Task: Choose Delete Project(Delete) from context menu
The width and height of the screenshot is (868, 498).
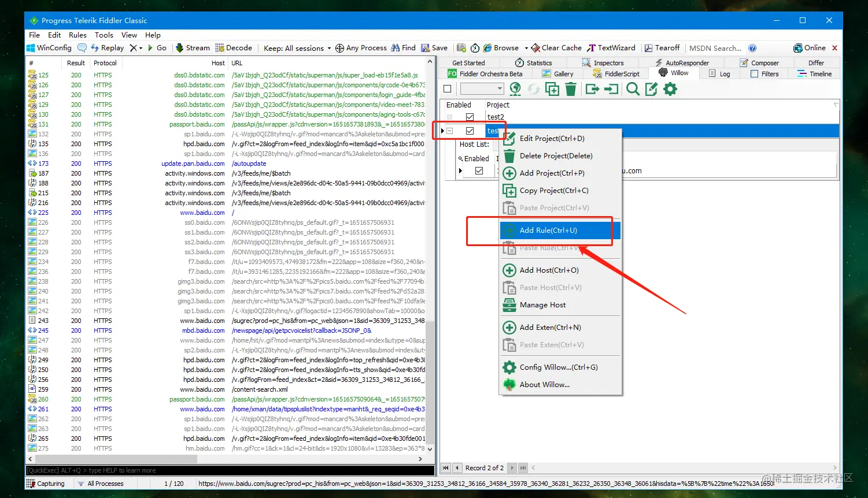Action: pyautogui.click(x=560, y=156)
